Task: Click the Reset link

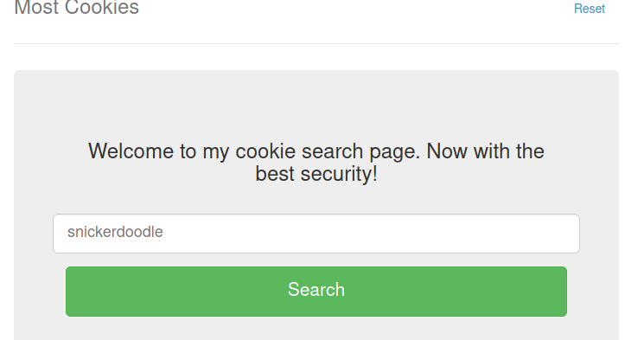Action: coord(589,9)
